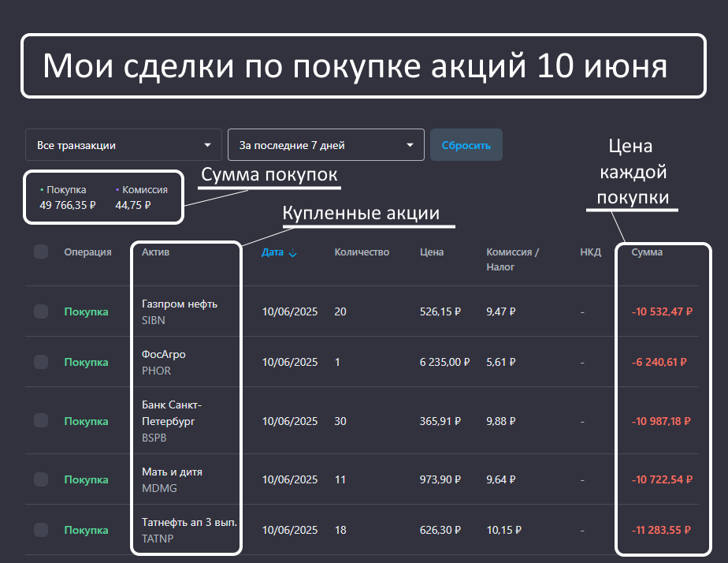Select the "Газпром нефть" asset name
Image resolution: width=728 pixels, height=563 pixels.
[180, 304]
